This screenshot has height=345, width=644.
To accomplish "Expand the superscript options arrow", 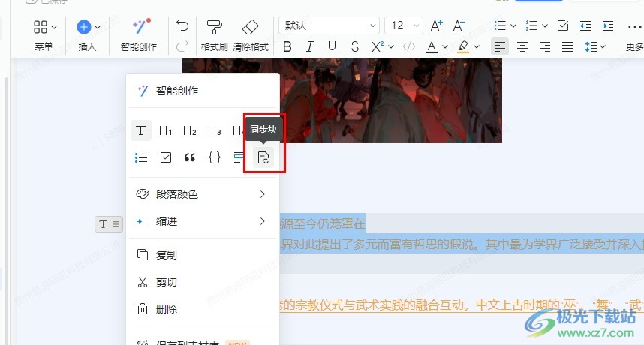I will coord(391,46).
